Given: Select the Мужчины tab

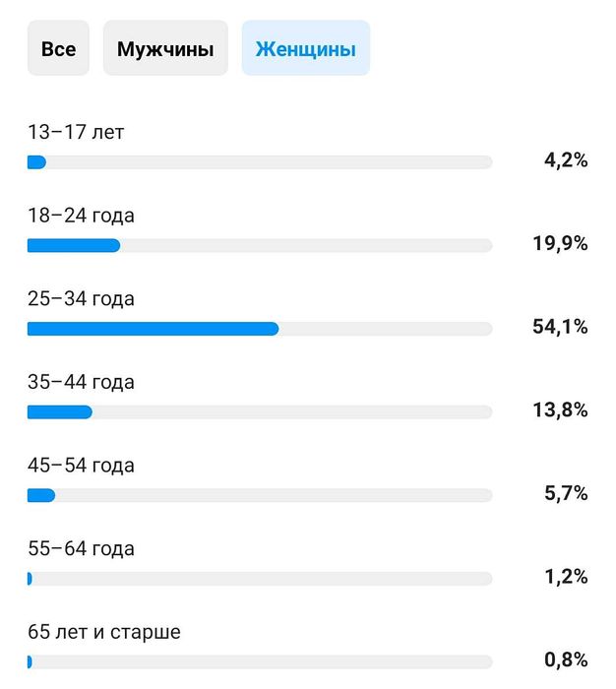Looking at the screenshot, I should pos(165,48).
